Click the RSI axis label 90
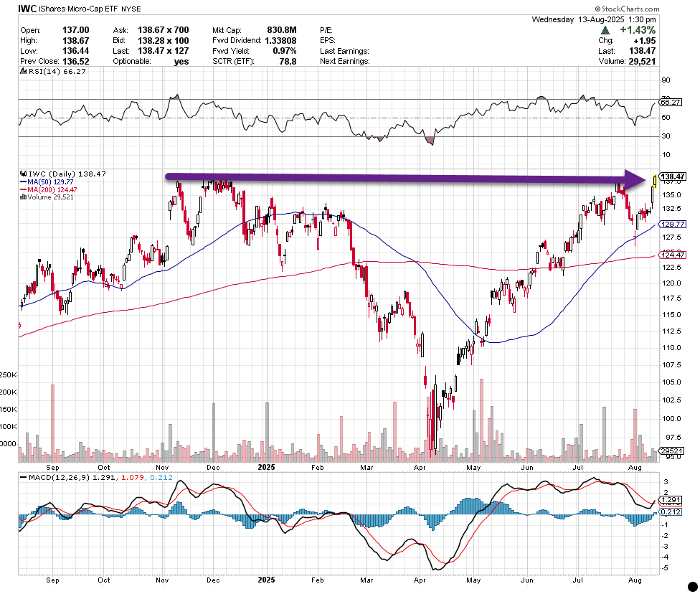The height and width of the screenshot is (594, 700). point(666,80)
